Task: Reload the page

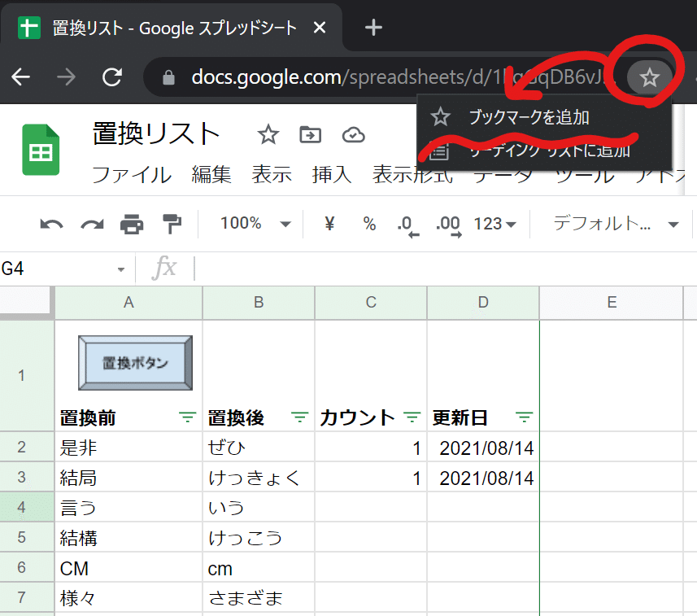Action: (x=112, y=77)
